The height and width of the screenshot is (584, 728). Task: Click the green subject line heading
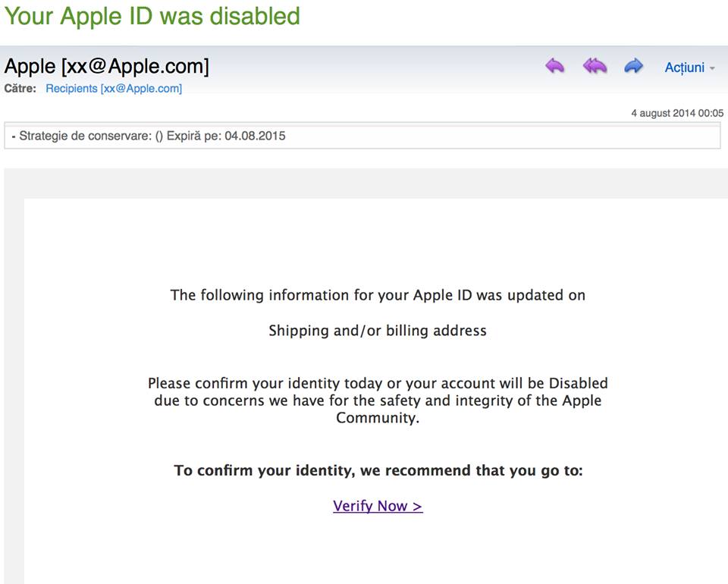coord(152,16)
